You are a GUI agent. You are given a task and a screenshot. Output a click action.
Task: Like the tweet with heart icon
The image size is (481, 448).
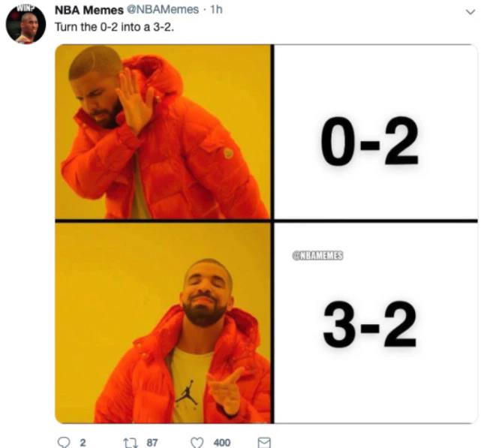click(197, 443)
